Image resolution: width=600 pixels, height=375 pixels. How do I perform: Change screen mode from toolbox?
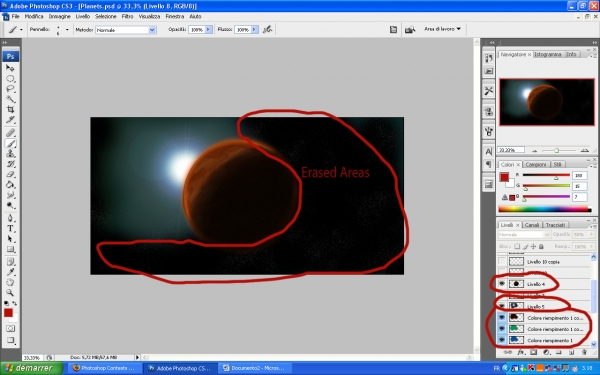point(10,340)
